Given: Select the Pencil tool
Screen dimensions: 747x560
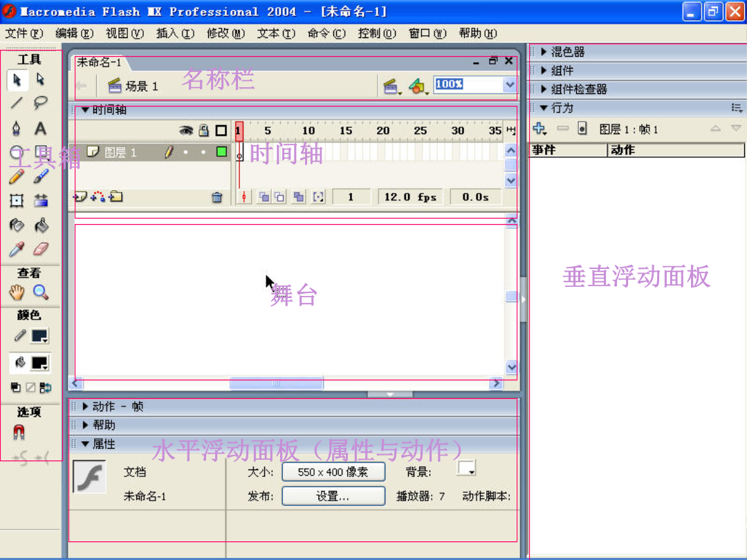Looking at the screenshot, I should point(17,177).
